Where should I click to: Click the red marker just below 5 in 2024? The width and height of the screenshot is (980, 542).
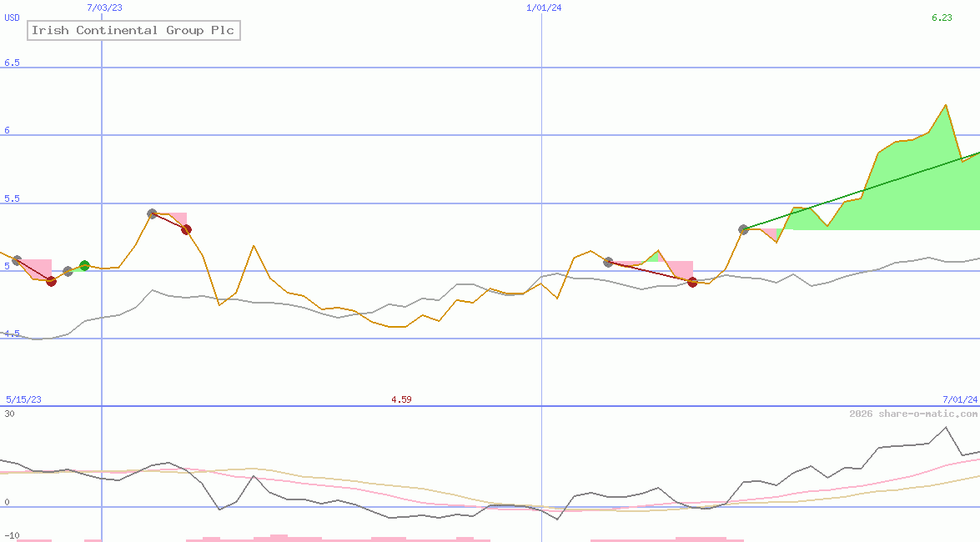tap(692, 283)
